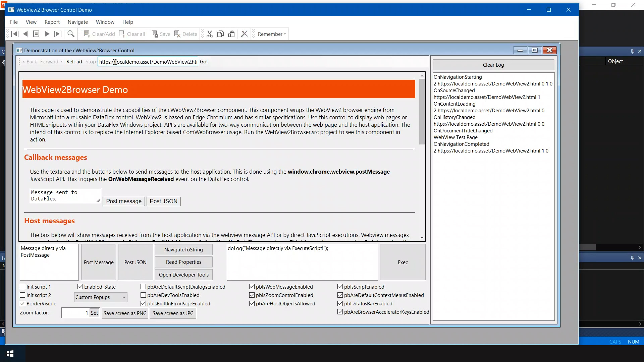Image resolution: width=644 pixels, height=362 pixels.
Task: Go to first record in toolbar
Action: (x=15, y=34)
